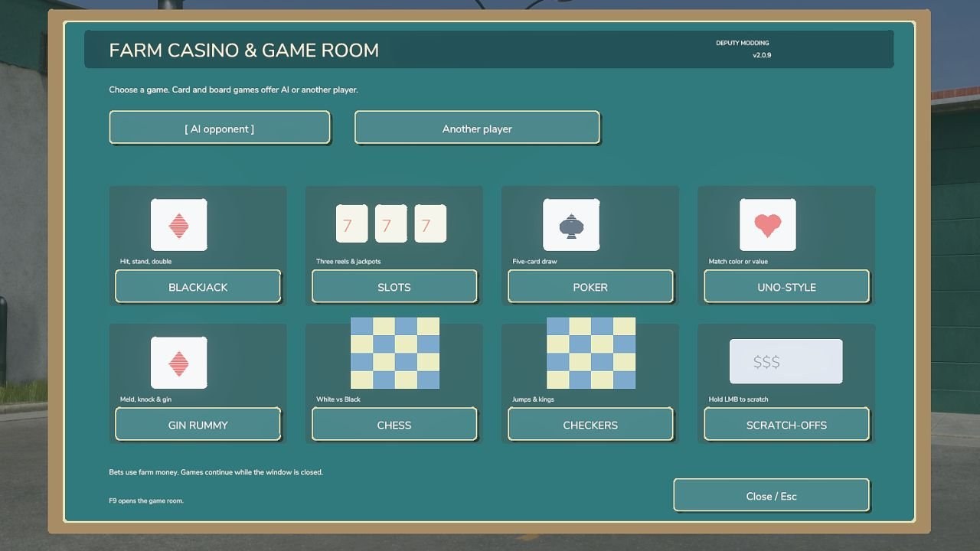Click the Chess checkerboard icon
Viewport: 980px width, 551px height.
click(395, 353)
